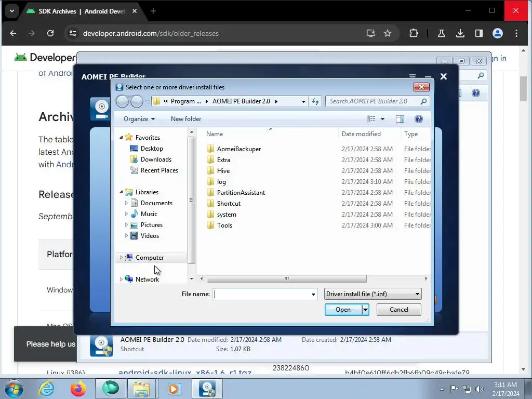Click the navigation pane vertical scrollbar
532x399 pixels.
pos(191,200)
